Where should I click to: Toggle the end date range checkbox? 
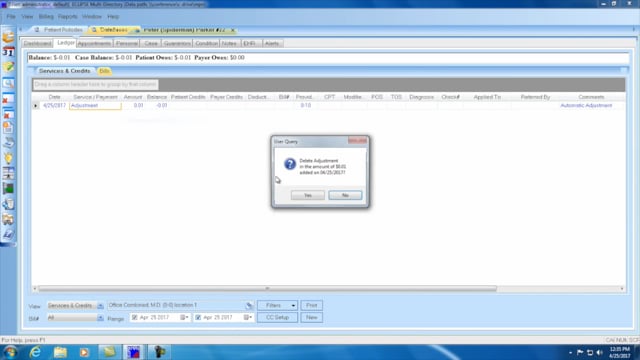click(x=198, y=317)
